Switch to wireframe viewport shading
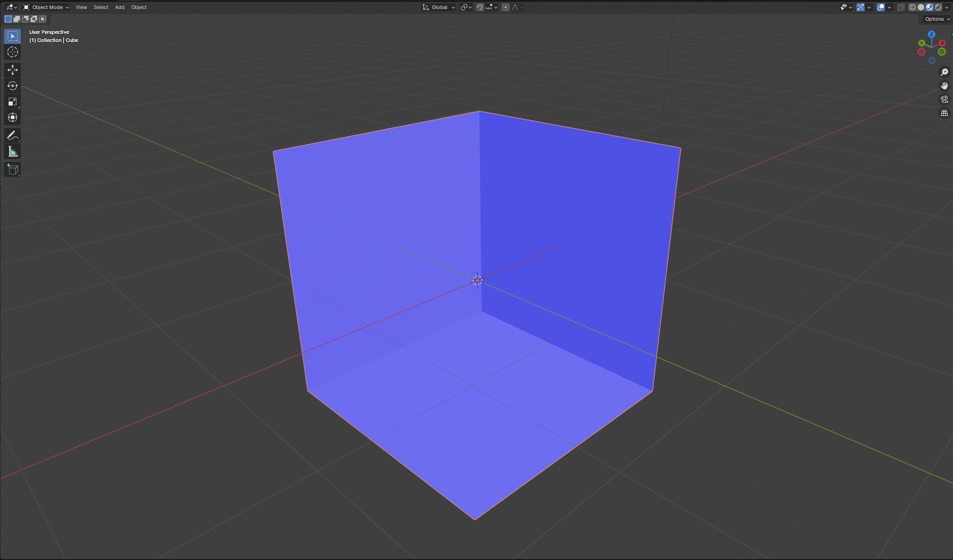This screenshot has width=953, height=560. [912, 7]
